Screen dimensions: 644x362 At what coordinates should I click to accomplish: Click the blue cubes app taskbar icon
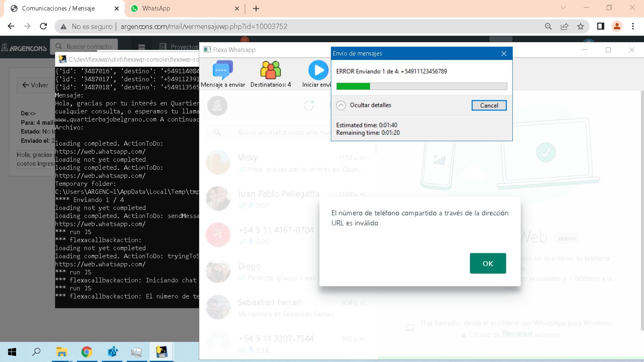[112, 352]
